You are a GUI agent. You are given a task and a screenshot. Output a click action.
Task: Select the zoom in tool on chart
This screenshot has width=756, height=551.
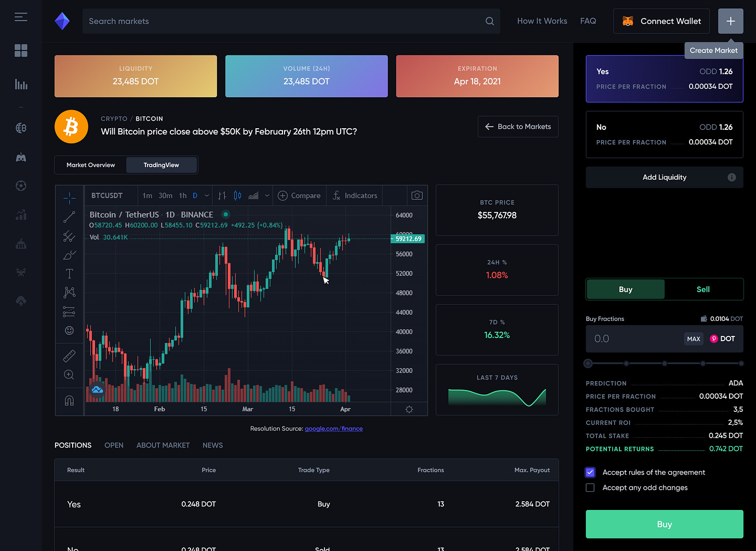pos(69,375)
